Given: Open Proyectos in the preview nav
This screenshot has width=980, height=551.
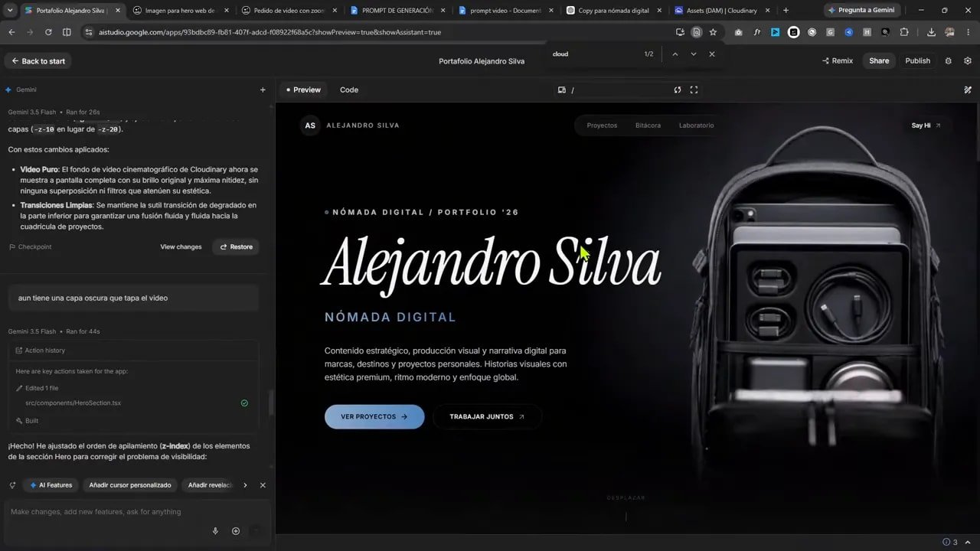Looking at the screenshot, I should (602, 126).
